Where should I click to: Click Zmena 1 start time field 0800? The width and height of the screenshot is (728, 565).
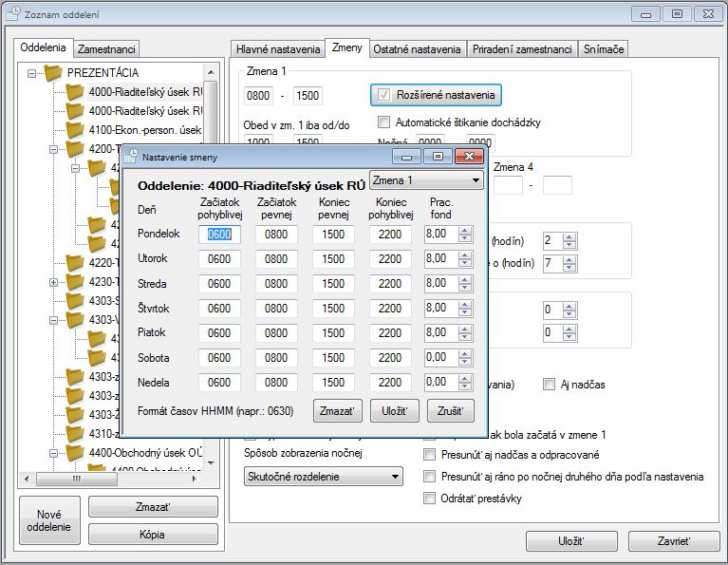tap(258, 96)
